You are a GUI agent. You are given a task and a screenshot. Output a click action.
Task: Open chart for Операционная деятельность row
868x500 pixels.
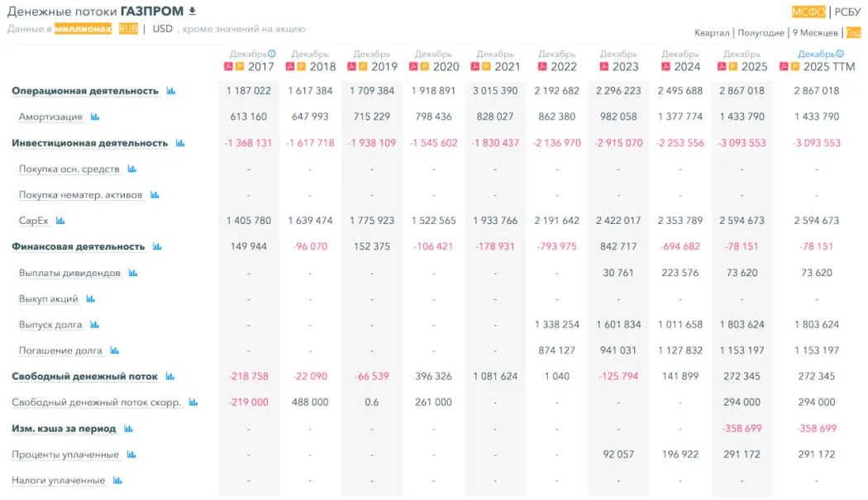click(171, 91)
